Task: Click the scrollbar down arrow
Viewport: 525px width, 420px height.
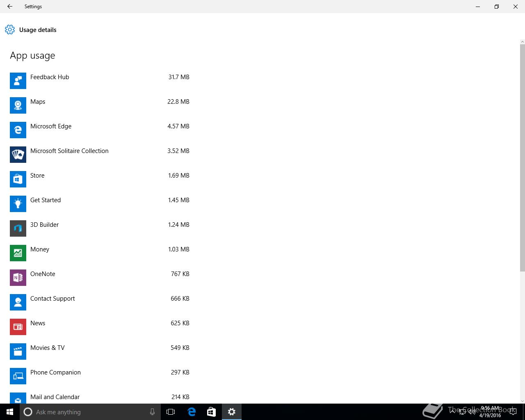Action: pos(522,401)
